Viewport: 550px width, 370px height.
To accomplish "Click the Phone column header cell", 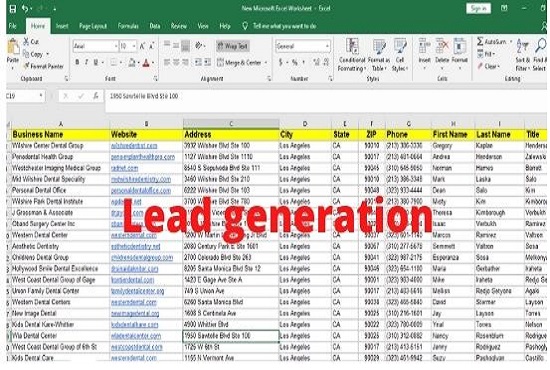I will 408,135.
